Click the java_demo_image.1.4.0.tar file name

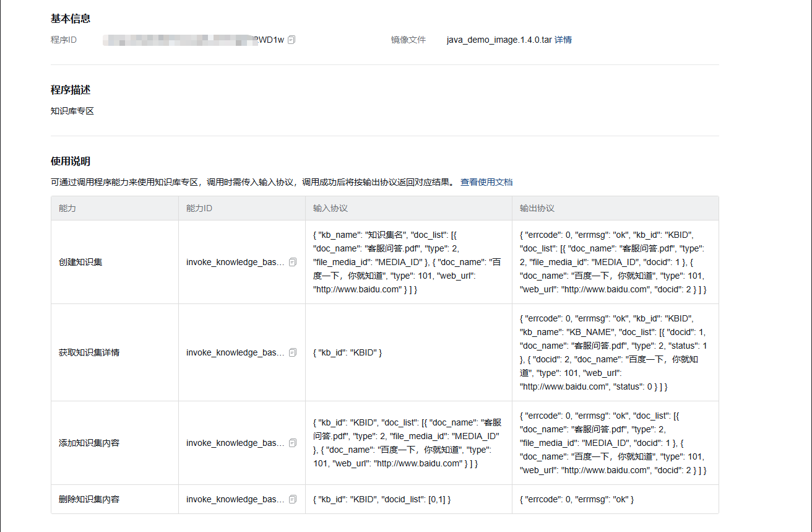pyautogui.click(x=499, y=40)
